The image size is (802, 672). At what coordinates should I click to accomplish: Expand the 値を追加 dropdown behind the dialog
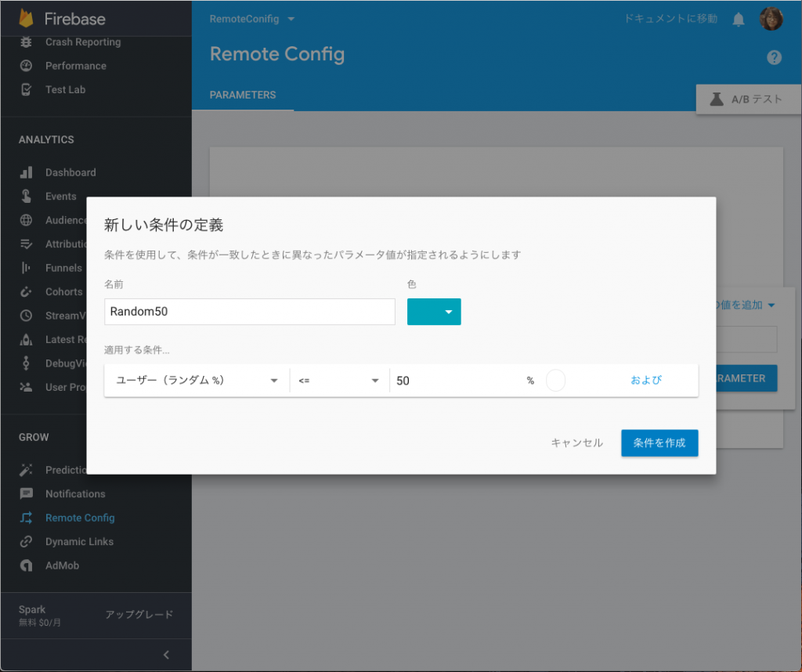tap(746, 305)
